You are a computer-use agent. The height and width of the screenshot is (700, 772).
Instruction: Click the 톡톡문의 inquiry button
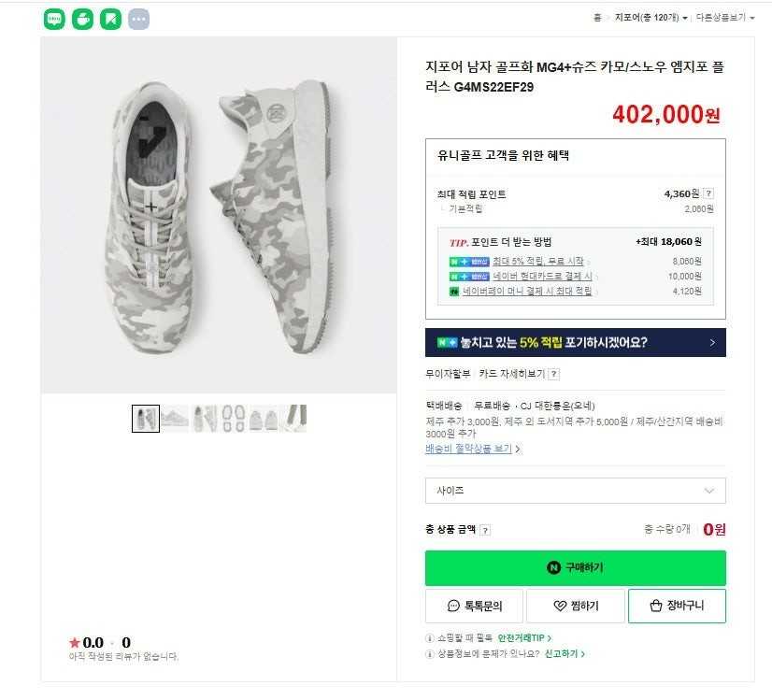[x=475, y=606]
